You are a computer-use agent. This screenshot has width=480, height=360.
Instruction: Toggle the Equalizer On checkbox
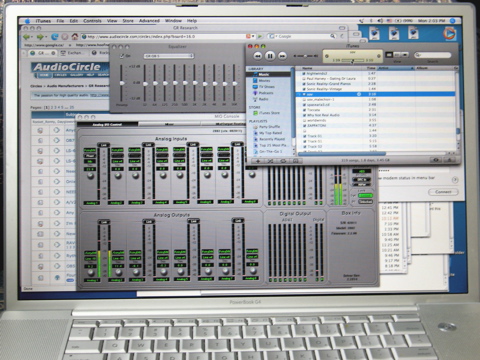point(122,56)
